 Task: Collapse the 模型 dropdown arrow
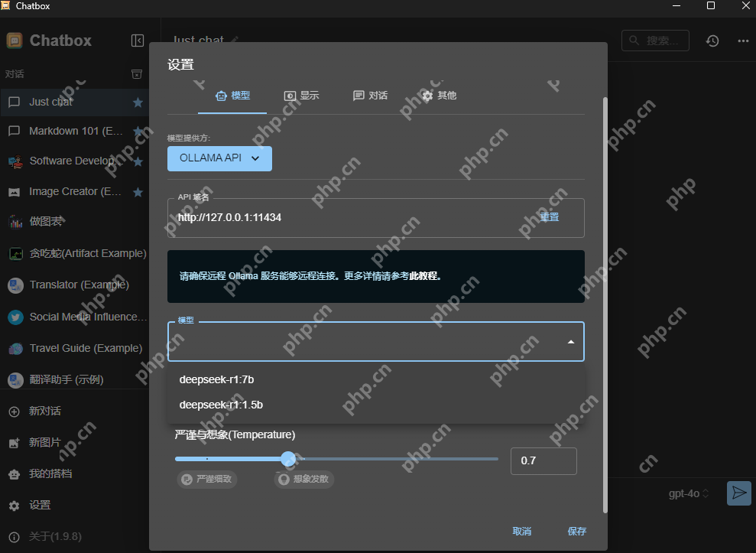pyautogui.click(x=571, y=342)
